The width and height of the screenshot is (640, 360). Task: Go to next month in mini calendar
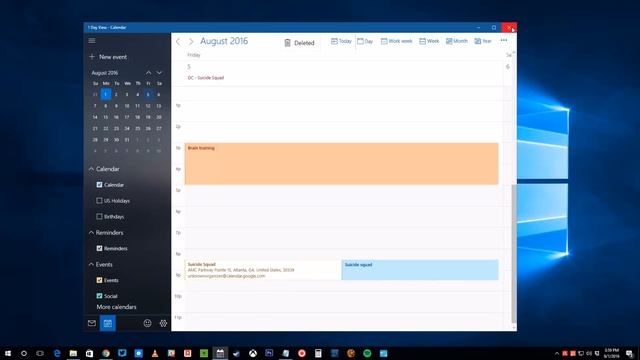pyautogui.click(x=159, y=73)
